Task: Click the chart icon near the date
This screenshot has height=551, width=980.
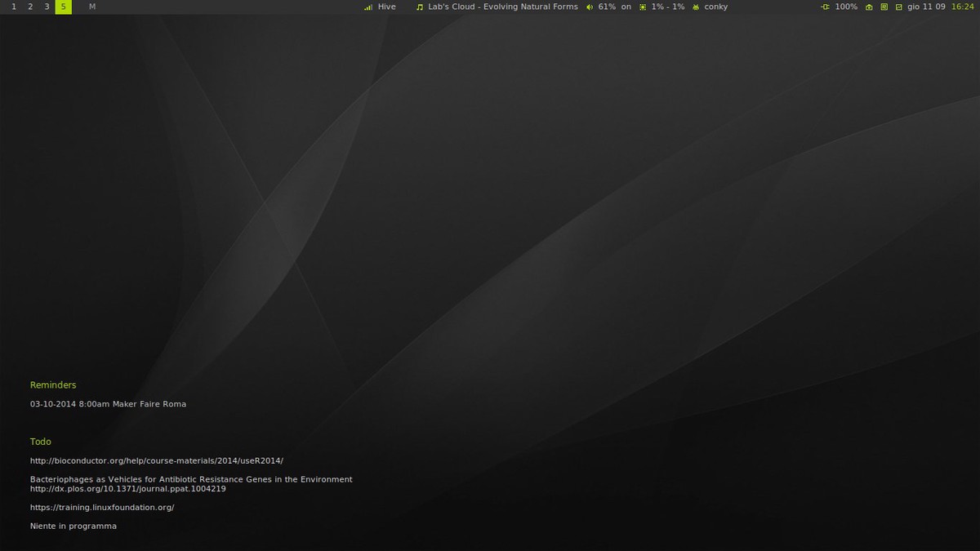Action: click(x=900, y=7)
